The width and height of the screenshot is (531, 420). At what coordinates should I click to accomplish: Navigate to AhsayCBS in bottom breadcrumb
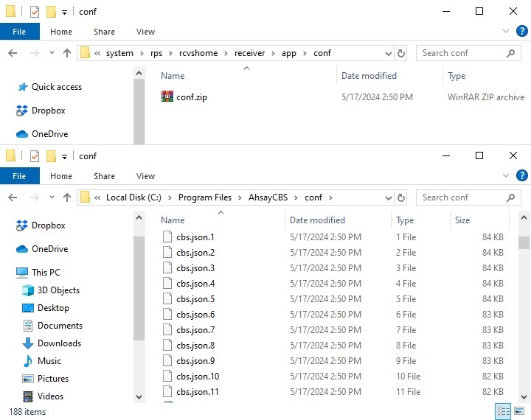point(268,197)
